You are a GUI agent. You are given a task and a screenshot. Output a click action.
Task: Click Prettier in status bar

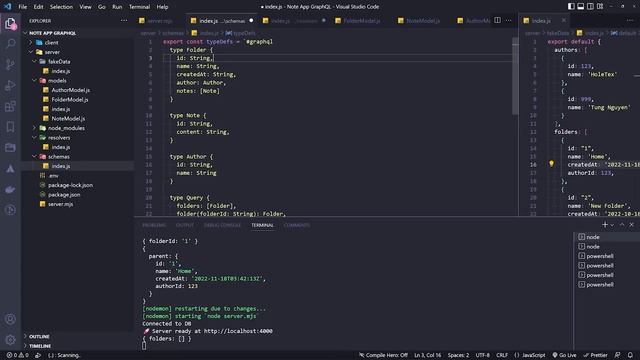pyautogui.click(x=595, y=355)
